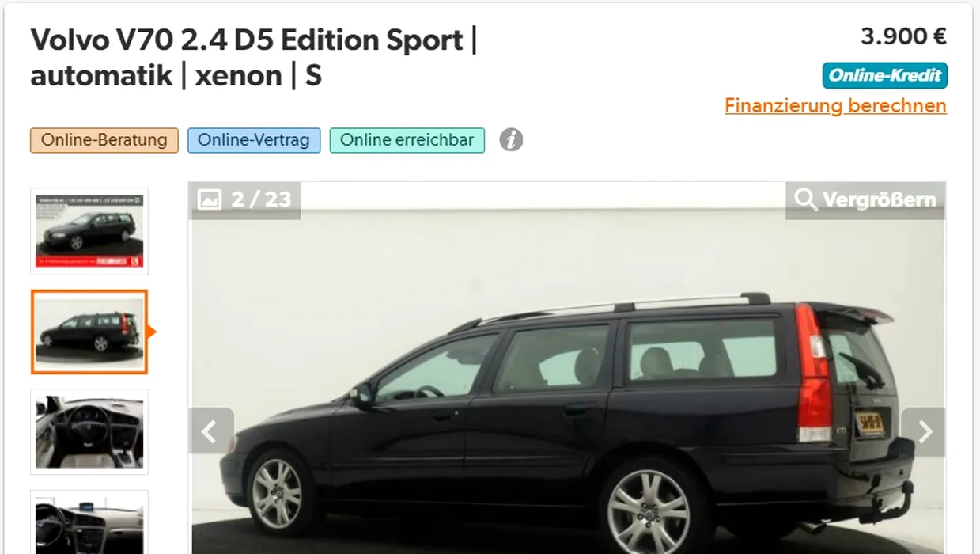Click the Volvo V70 listing title
Image resolution: width=980 pixels, height=554 pixels.
pyautogui.click(x=254, y=58)
